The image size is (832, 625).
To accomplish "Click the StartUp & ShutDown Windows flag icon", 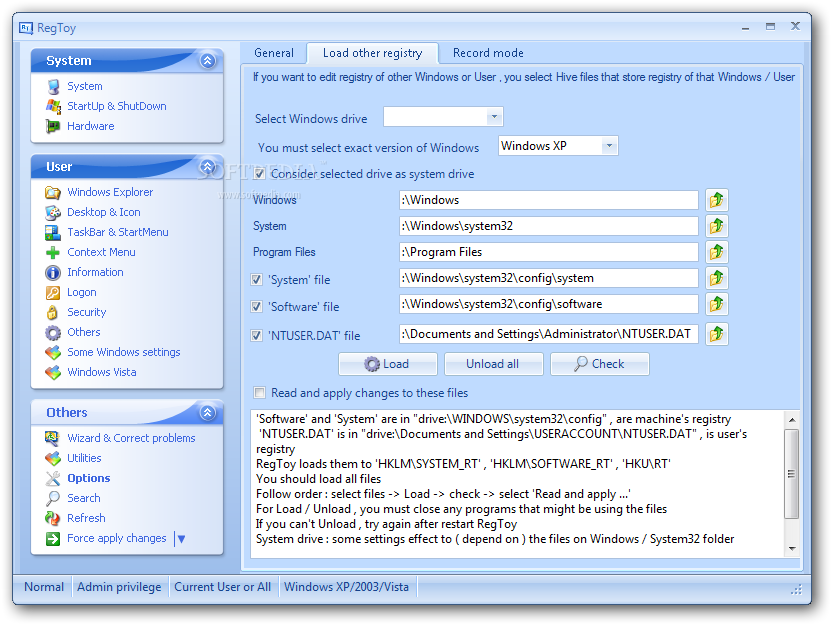I will click(53, 106).
